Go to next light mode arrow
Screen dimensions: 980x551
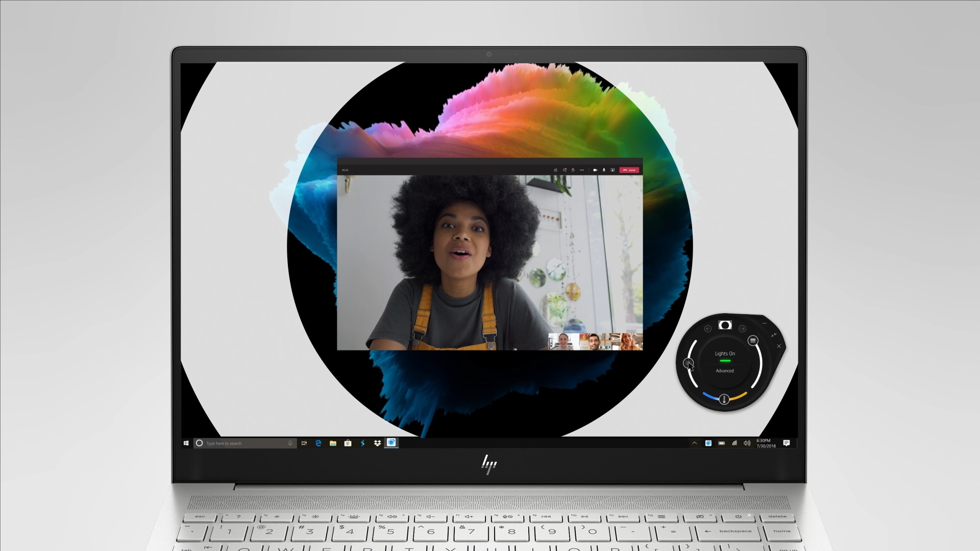pos(742,329)
